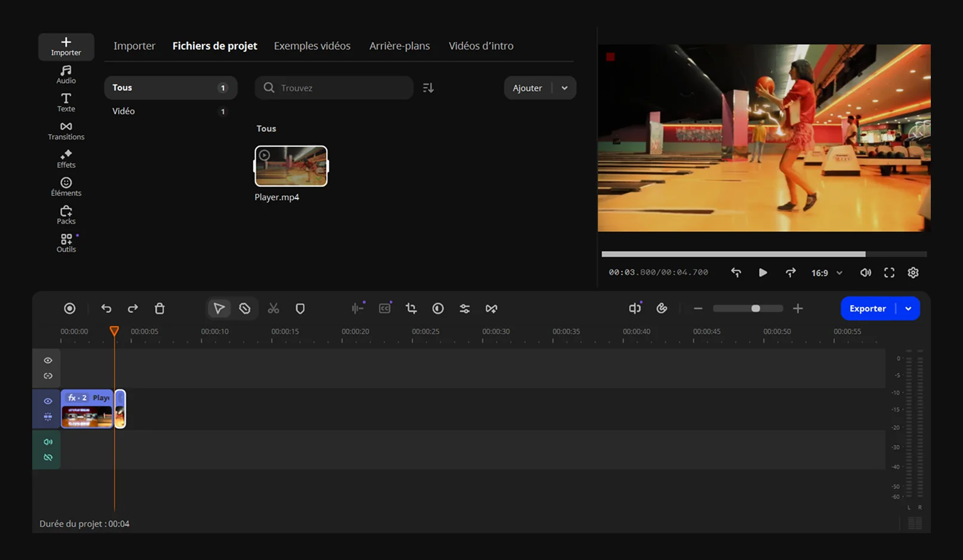Screen dimensions: 963x560
Task: Select the crop tool icon
Action: [x=411, y=308]
